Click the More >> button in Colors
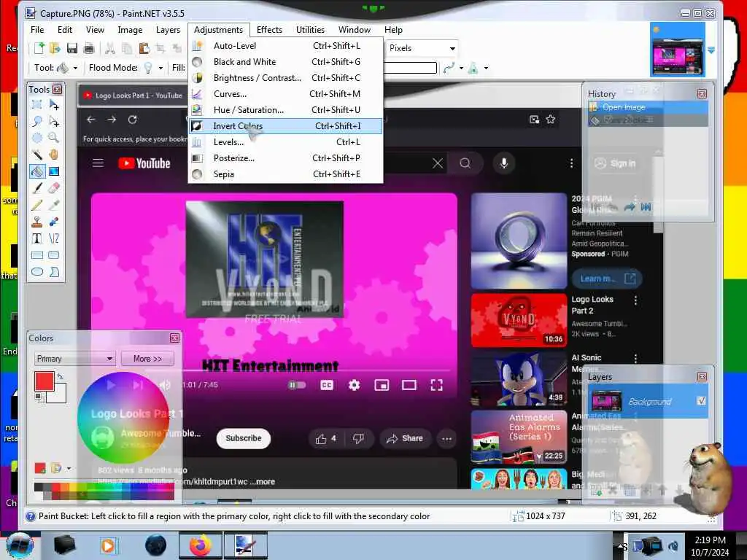 [x=147, y=359]
